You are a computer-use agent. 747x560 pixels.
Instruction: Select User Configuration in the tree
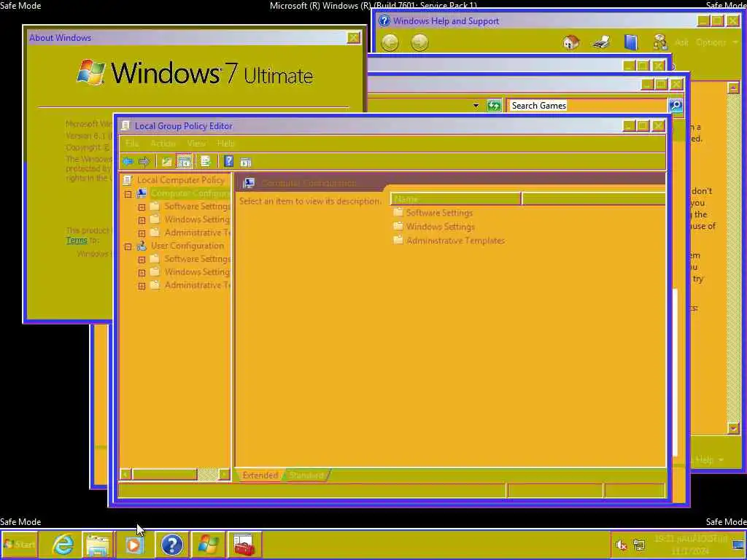187,246
